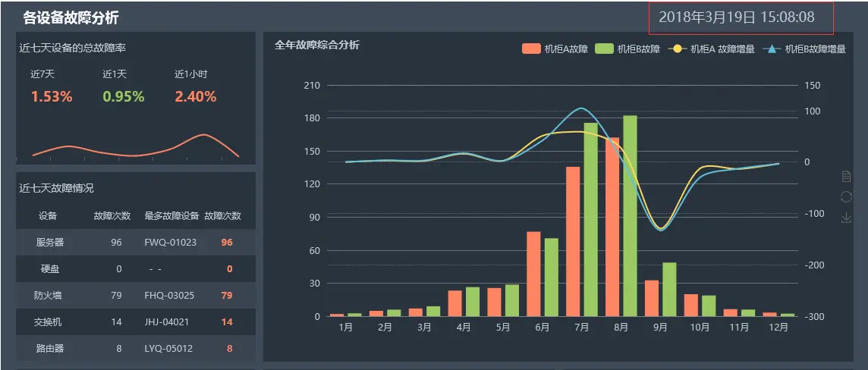Viewport: 868px width, 370px height.
Task: Click device ID FHQ-03025
Action: tap(169, 296)
